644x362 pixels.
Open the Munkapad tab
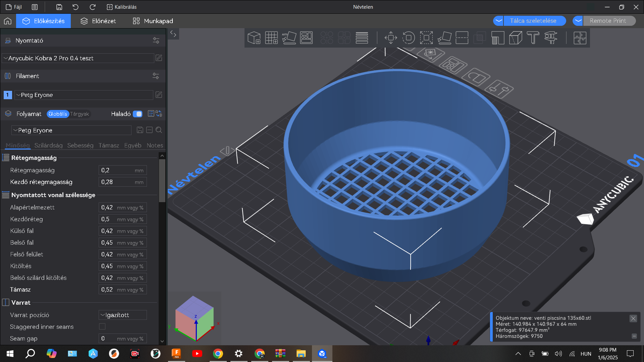click(x=153, y=21)
